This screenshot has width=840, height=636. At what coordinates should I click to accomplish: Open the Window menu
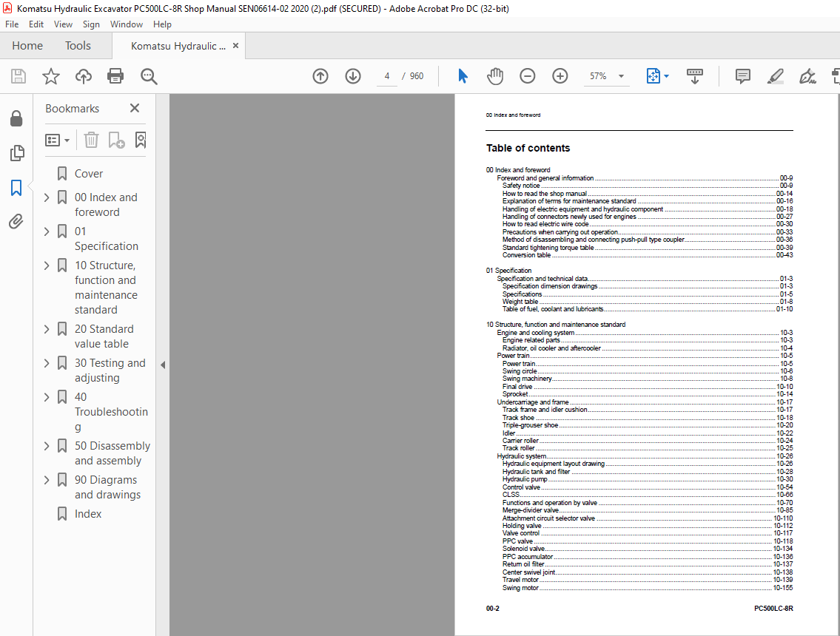pyautogui.click(x=127, y=24)
